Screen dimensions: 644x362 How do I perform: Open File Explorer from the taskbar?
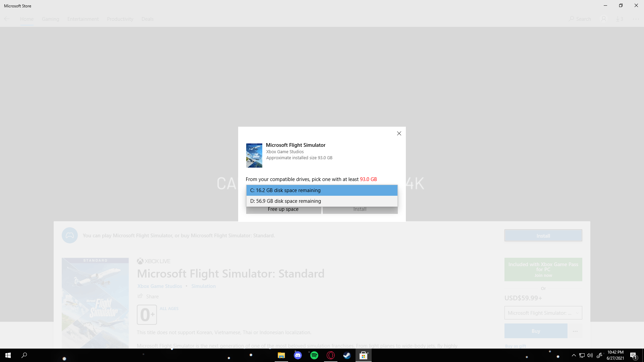click(x=281, y=355)
